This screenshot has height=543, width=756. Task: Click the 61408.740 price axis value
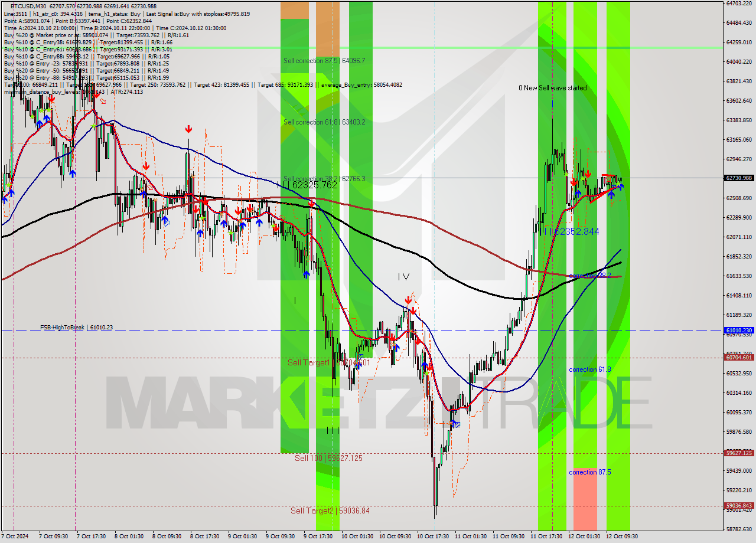click(738, 295)
